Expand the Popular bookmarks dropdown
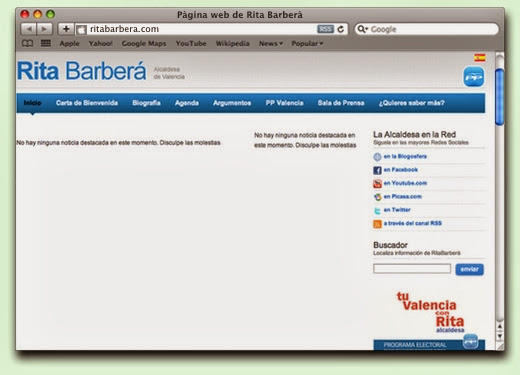520x375 pixels. click(307, 43)
